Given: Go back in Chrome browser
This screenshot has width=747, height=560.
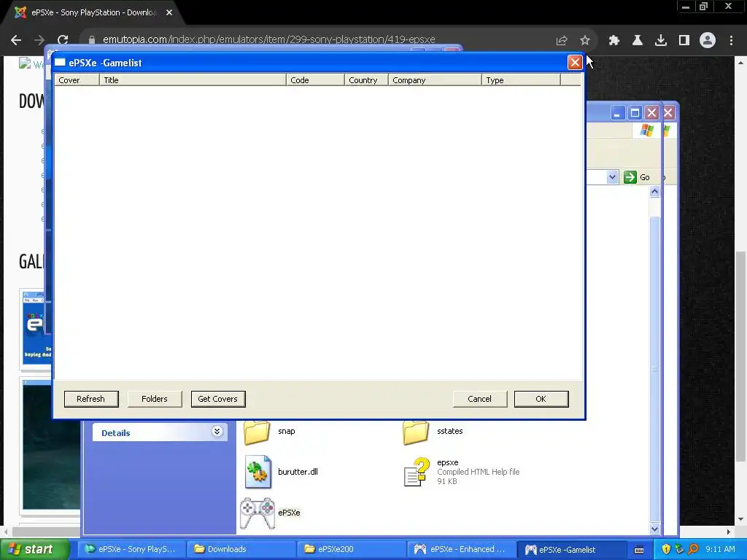Looking at the screenshot, I should (x=16, y=40).
